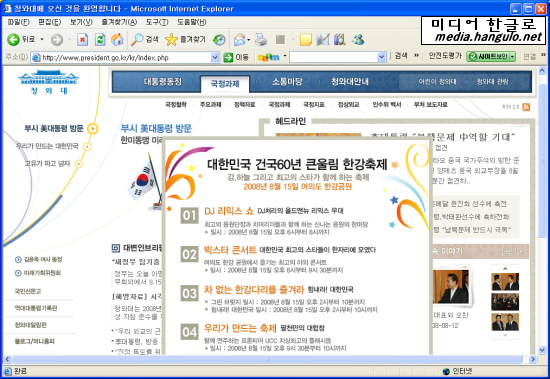Expand the toolbar overflow chevron after 검색
Image resolution: width=550 pixels, height=379 pixels.
click(x=416, y=55)
